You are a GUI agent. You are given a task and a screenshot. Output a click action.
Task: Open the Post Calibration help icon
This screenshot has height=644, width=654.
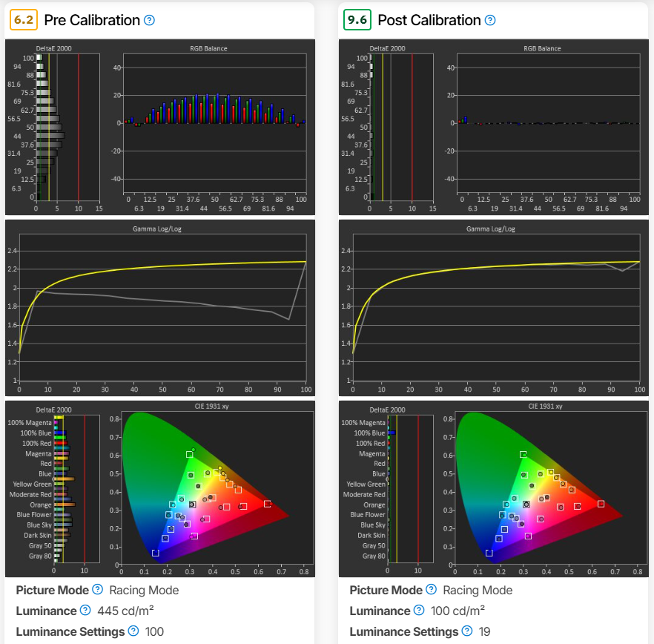(490, 20)
